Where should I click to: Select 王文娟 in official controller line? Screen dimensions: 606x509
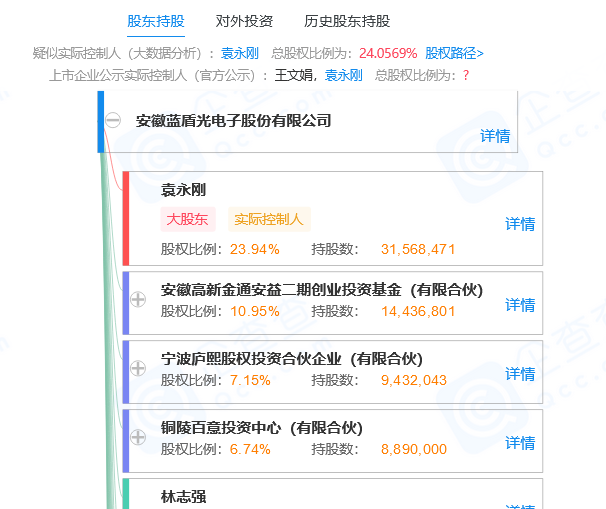294,75
